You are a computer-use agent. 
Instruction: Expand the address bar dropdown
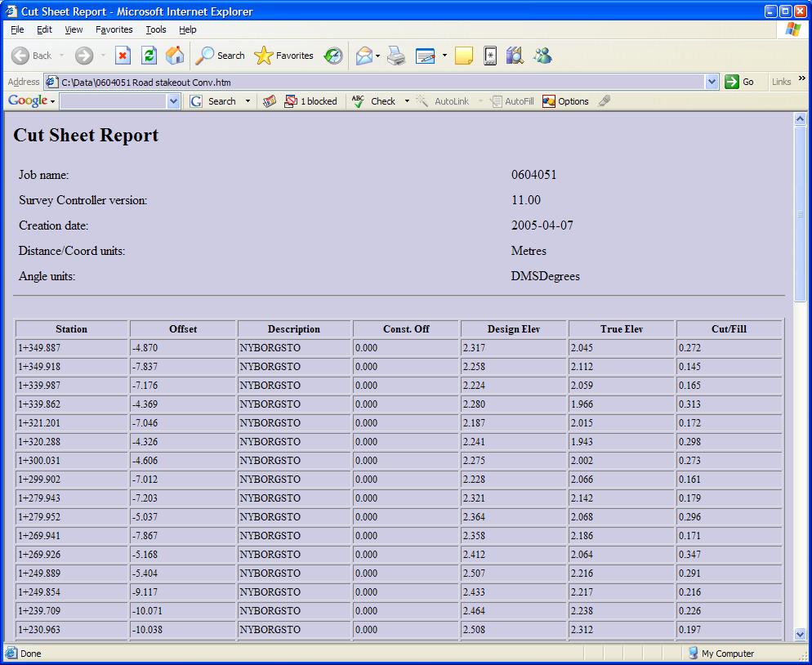(711, 82)
